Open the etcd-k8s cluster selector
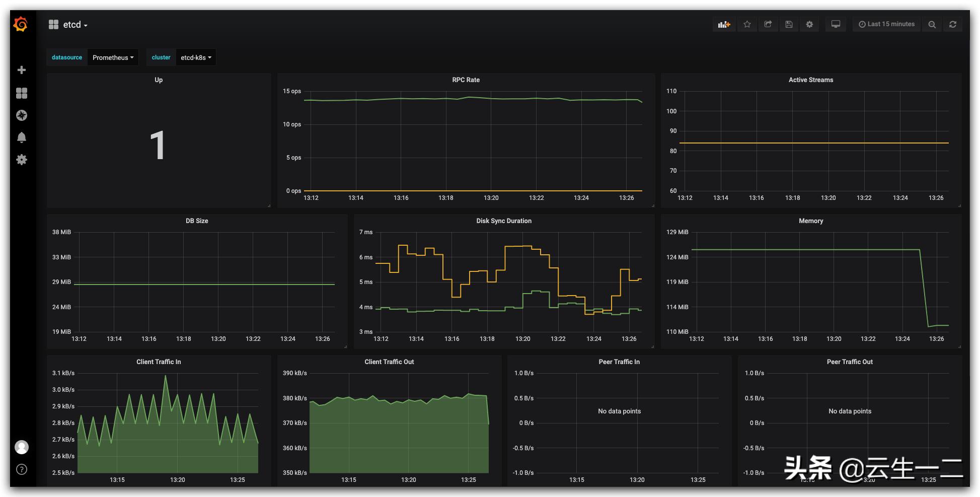The width and height of the screenshot is (980, 497). pyautogui.click(x=196, y=57)
